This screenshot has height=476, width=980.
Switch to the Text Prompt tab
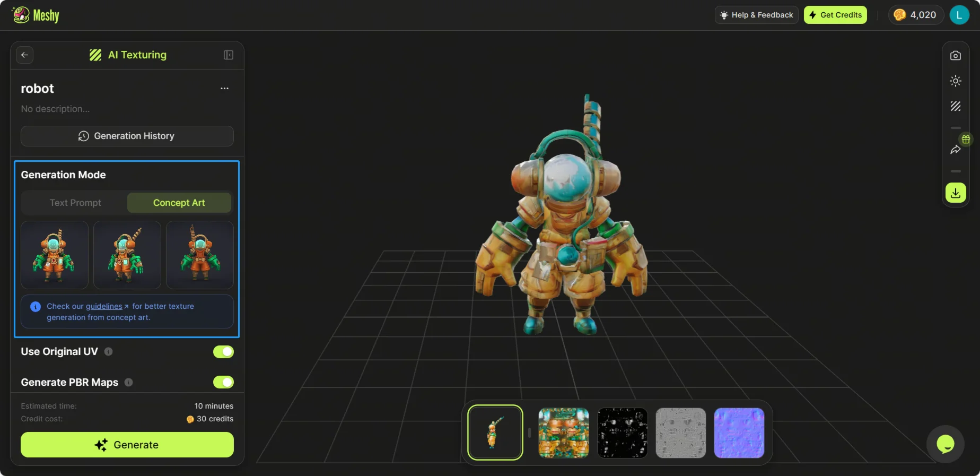(x=75, y=203)
